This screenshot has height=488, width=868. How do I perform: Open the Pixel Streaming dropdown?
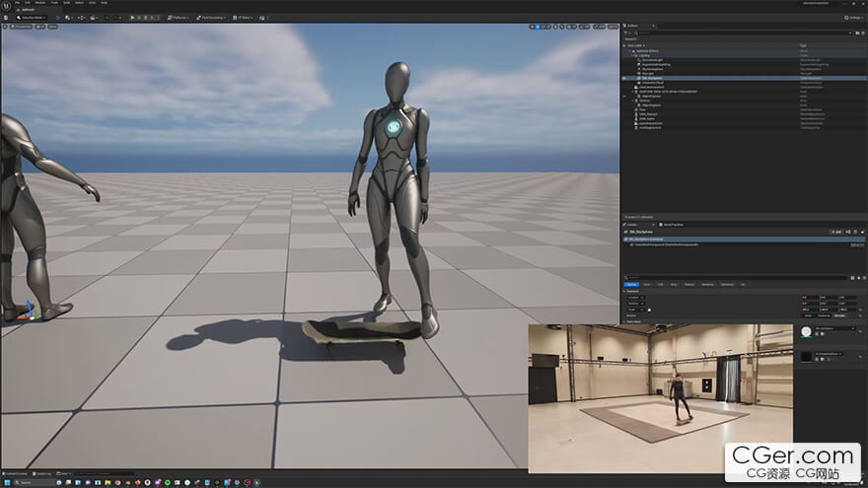(x=211, y=18)
